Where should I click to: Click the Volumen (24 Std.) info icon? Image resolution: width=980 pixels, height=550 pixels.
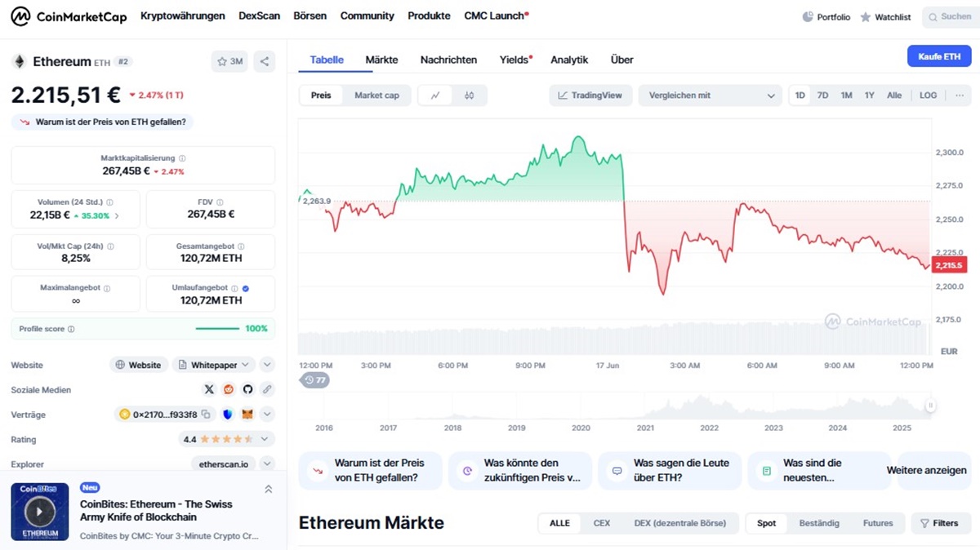click(x=109, y=202)
